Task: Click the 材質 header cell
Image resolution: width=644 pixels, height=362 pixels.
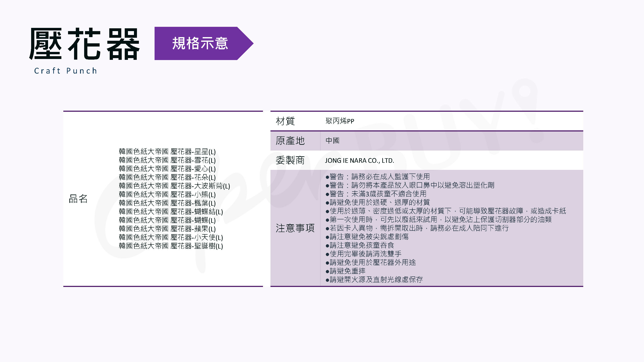Action: 285,121
